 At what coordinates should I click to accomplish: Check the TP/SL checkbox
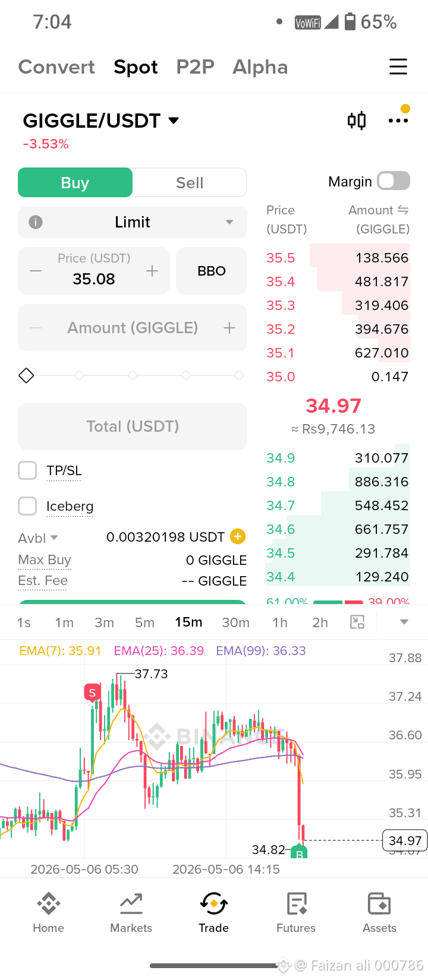[27, 470]
